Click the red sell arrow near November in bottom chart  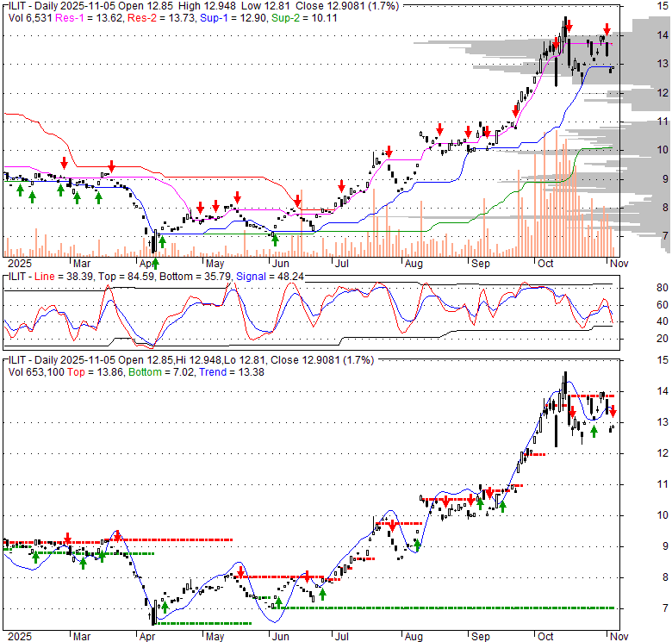[x=612, y=411]
